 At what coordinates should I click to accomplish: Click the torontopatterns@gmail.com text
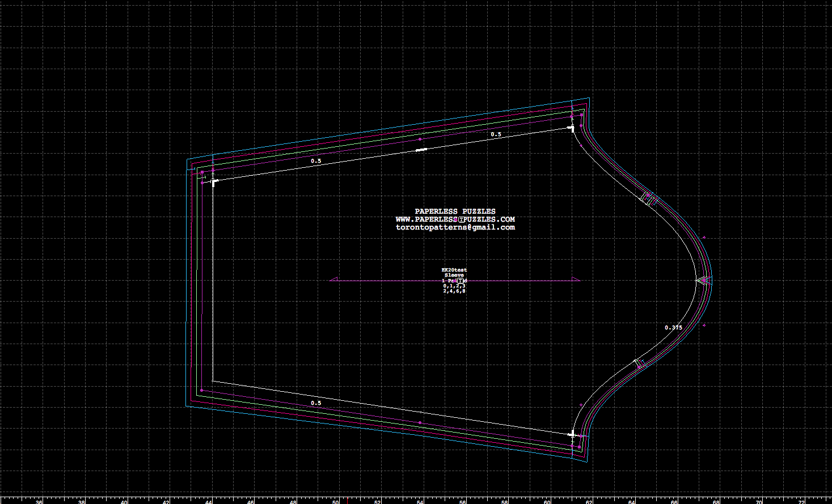click(x=455, y=227)
